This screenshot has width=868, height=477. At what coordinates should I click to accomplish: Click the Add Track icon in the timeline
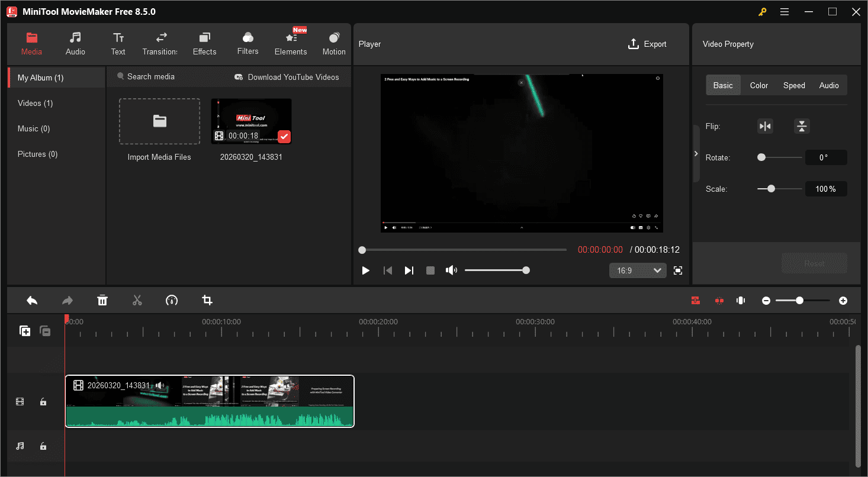point(25,330)
